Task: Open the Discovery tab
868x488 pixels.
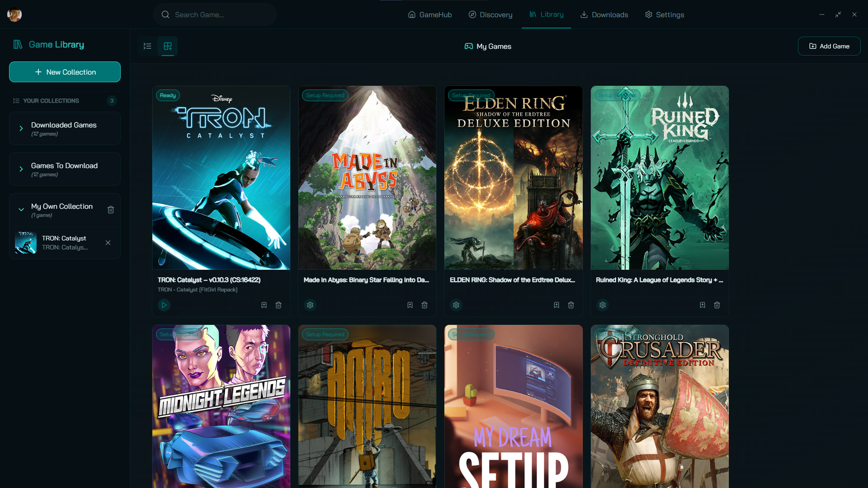Action: pos(491,14)
